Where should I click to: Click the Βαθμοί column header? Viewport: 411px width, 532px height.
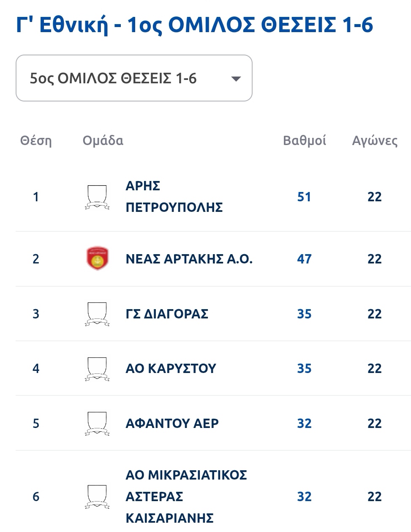pos(304,141)
